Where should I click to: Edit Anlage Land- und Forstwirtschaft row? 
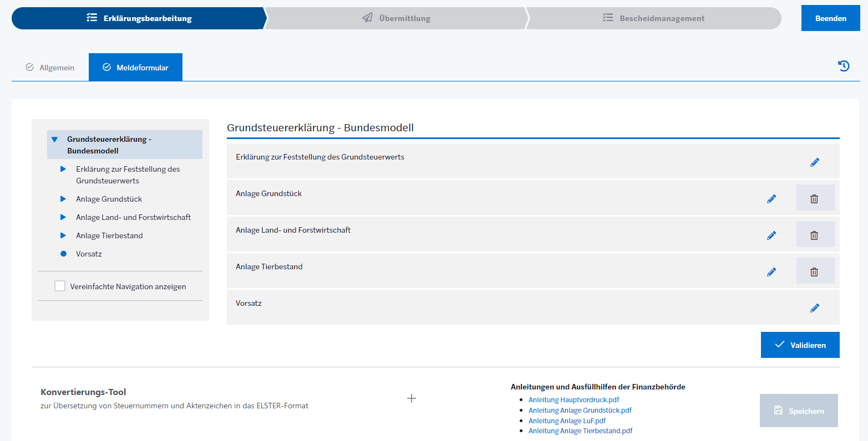click(x=771, y=235)
